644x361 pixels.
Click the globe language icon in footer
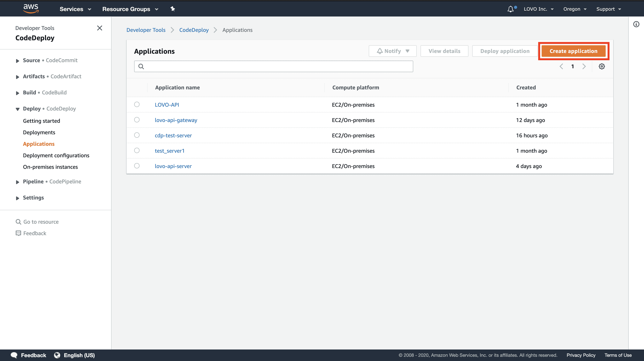pos(57,355)
